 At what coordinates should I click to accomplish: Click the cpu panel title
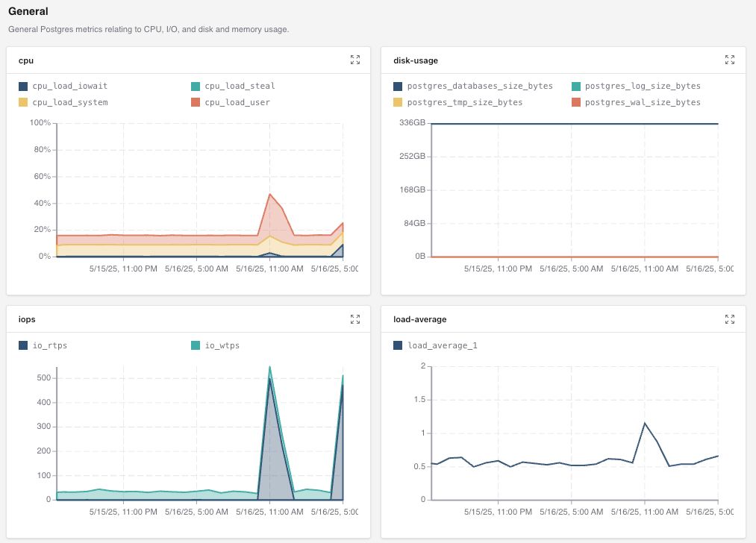[x=26, y=60]
